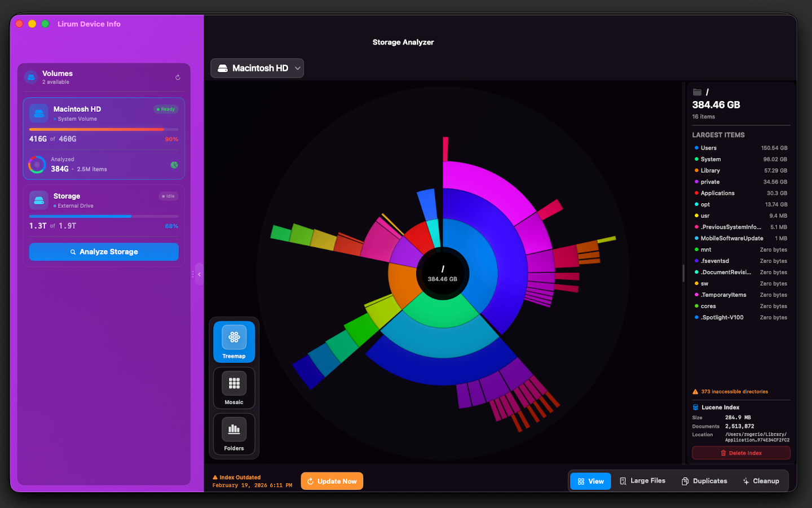The height and width of the screenshot is (508, 812).
Task: Collapse the sidebar with the chevron handle
Action: (x=199, y=274)
